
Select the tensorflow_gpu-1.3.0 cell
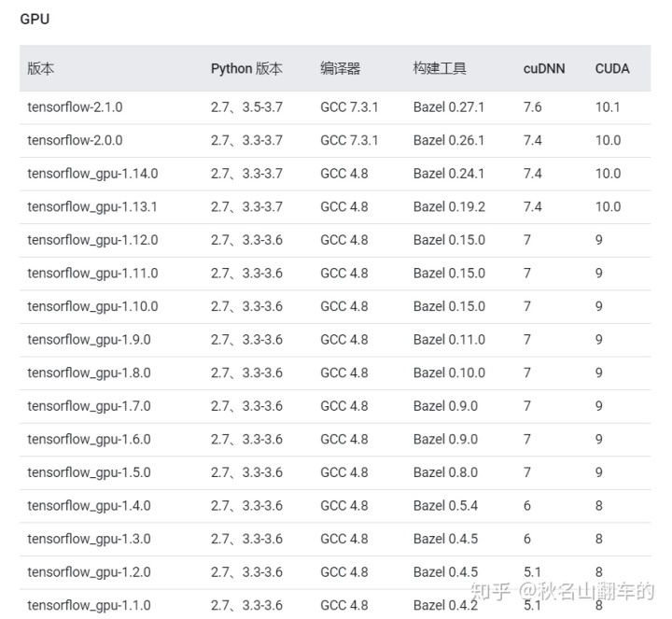tap(90, 539)
